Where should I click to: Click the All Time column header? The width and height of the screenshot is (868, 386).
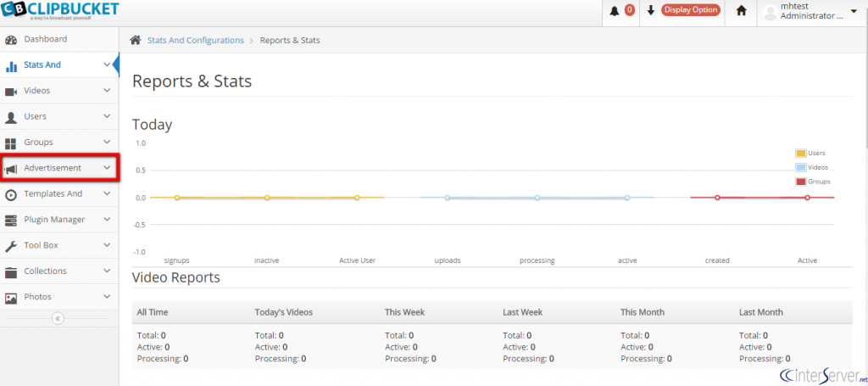click(x=153, y=312)
